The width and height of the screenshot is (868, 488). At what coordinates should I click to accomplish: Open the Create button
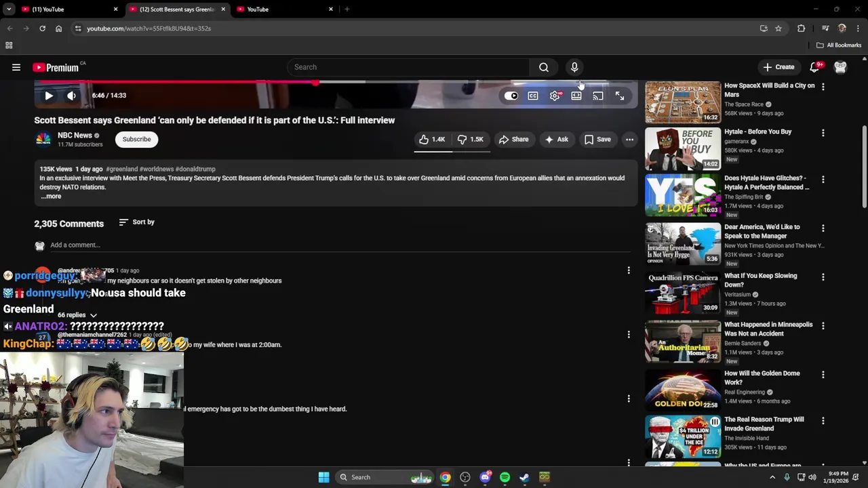coord(778,67)
